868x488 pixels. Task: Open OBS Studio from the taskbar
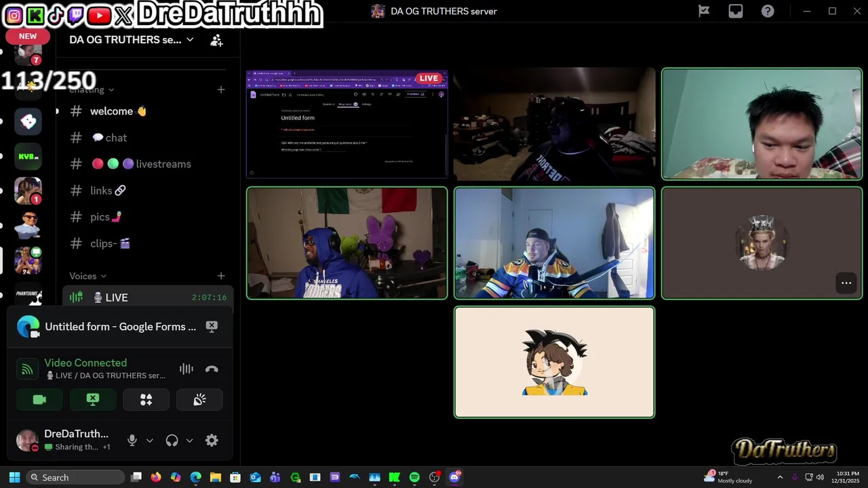[x=435, y=477]
